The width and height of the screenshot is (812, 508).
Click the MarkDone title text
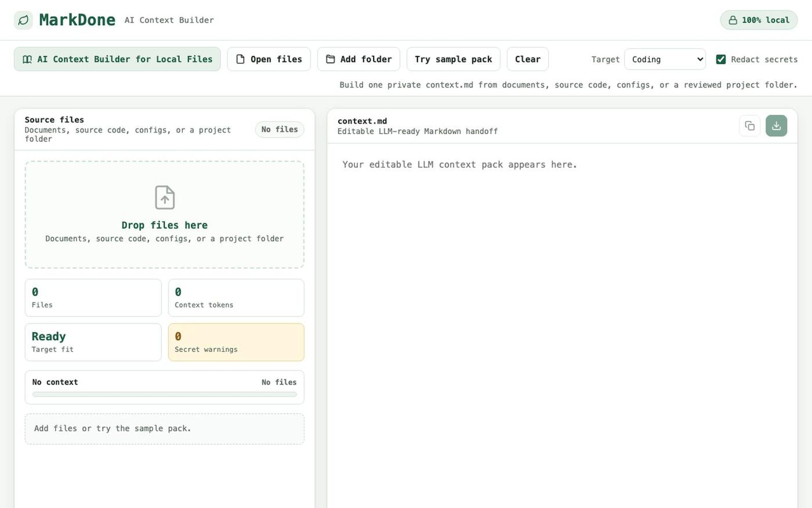77,20
